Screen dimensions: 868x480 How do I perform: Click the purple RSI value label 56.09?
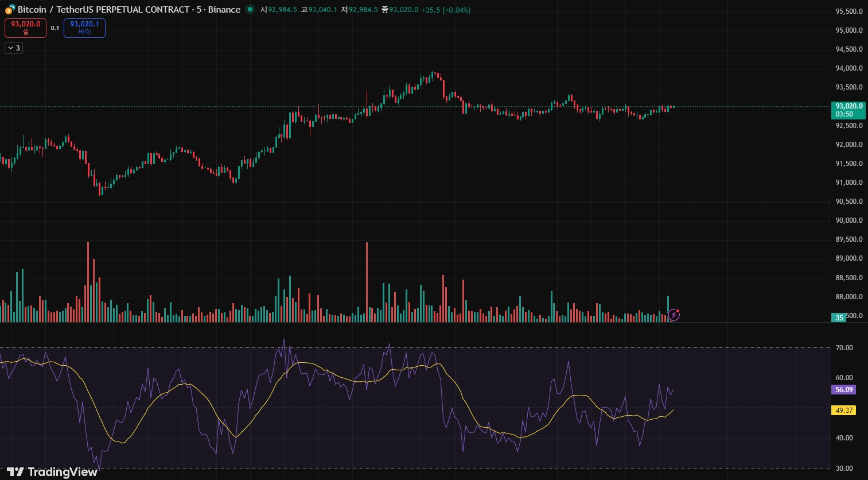coord(844,389)
